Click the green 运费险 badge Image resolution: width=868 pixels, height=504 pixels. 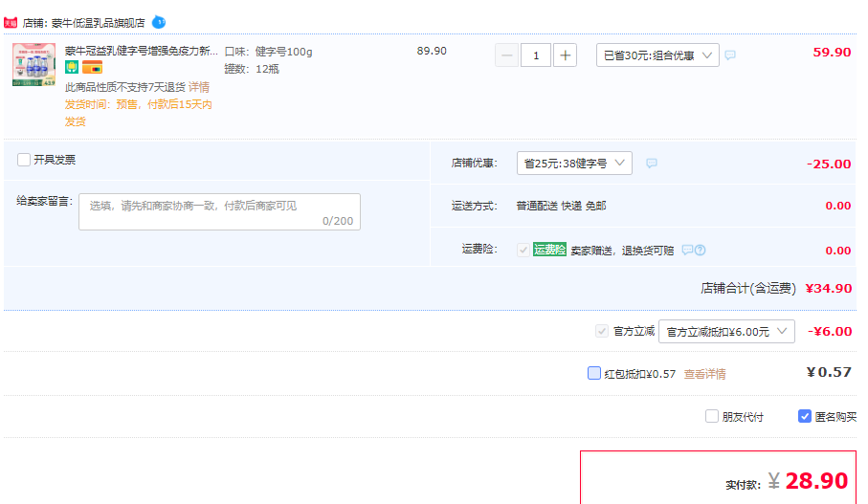click(549, 250)
